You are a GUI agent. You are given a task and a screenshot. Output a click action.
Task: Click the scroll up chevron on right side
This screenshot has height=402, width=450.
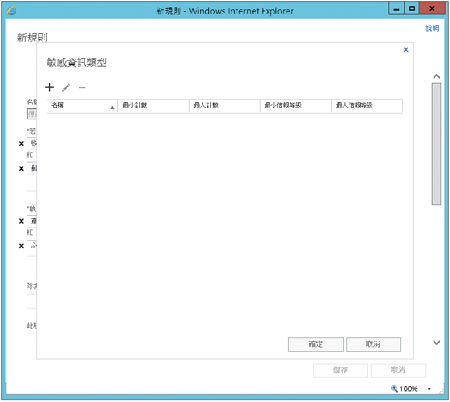437,77
